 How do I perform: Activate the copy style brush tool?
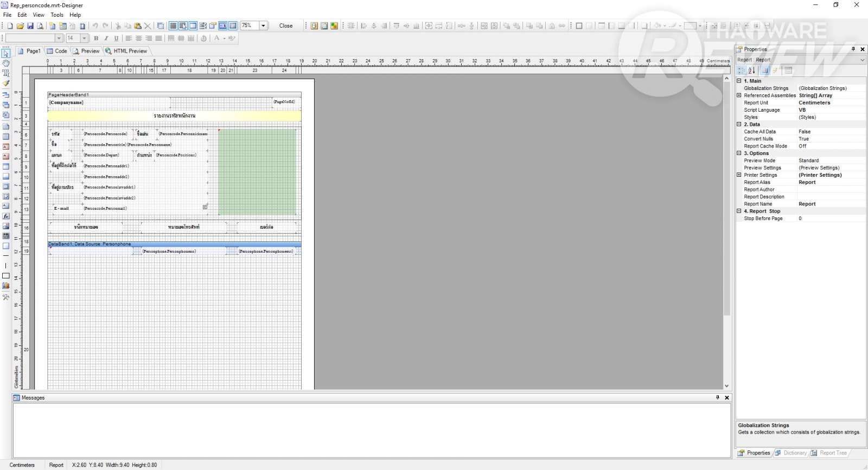pos(6,83)
